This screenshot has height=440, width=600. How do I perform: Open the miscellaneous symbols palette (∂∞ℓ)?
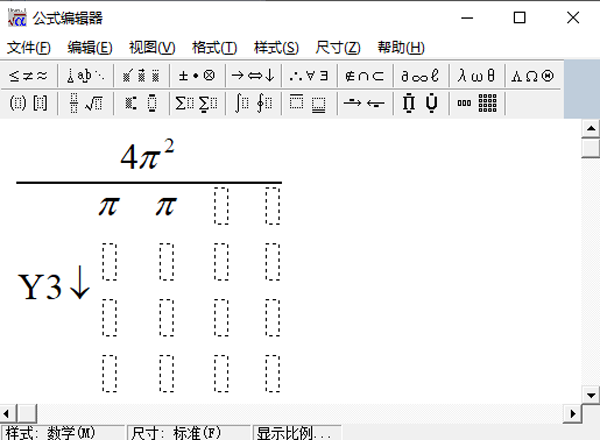pyautogui.click(x=420, y=76)
